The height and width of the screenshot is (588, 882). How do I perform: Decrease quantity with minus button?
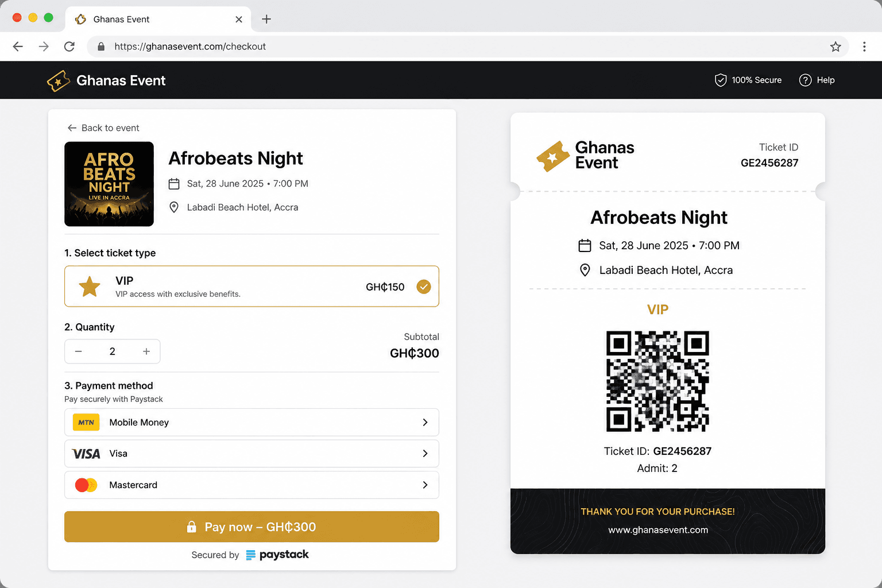click(79, 351)
